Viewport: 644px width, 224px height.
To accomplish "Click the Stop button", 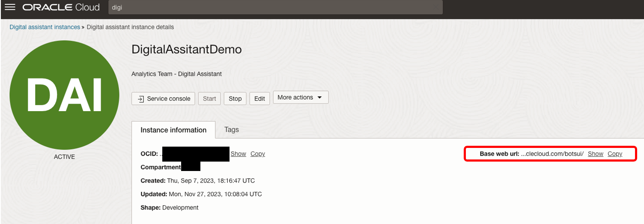I will coord(235,98).
